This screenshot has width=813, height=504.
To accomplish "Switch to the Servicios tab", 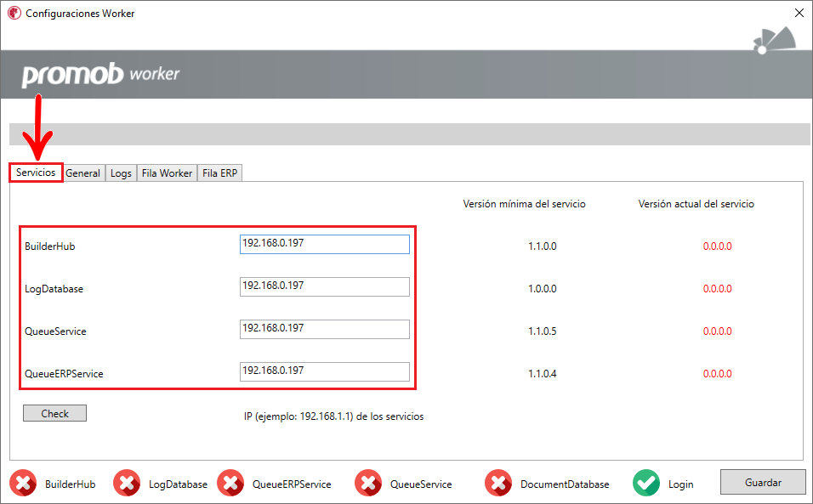I will pyautogui.click(x=36, y=173).
